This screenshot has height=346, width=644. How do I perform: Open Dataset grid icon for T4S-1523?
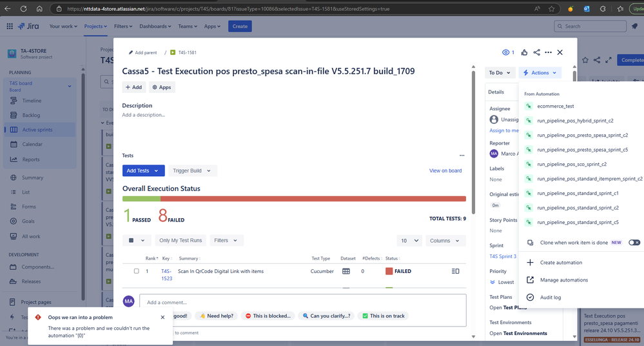click(x=346, y=271)
